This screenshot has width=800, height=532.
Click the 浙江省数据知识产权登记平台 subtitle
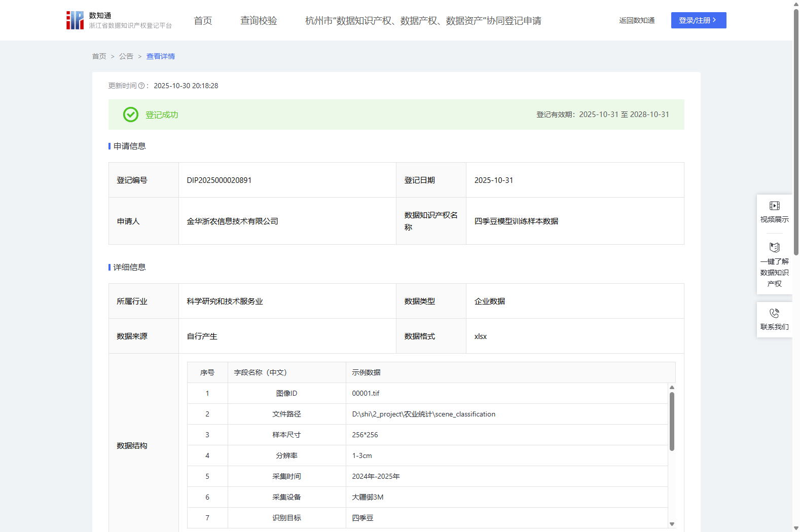click(130, 25)
